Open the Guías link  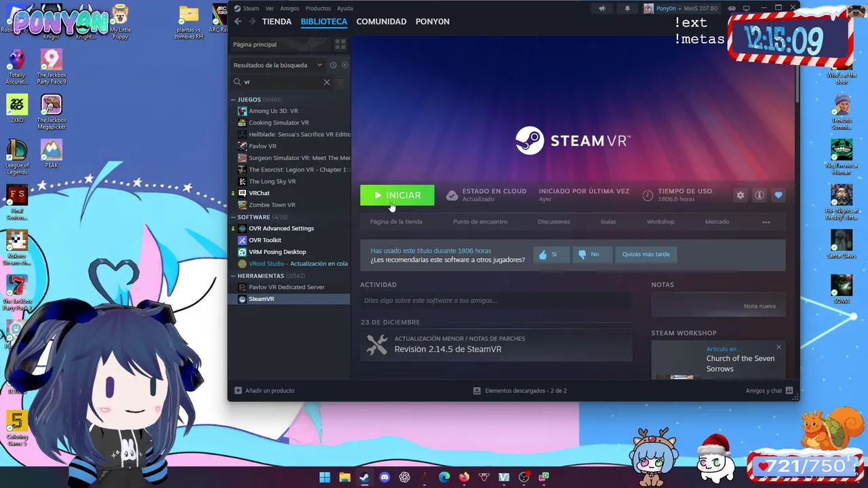[x=608, y=222]
